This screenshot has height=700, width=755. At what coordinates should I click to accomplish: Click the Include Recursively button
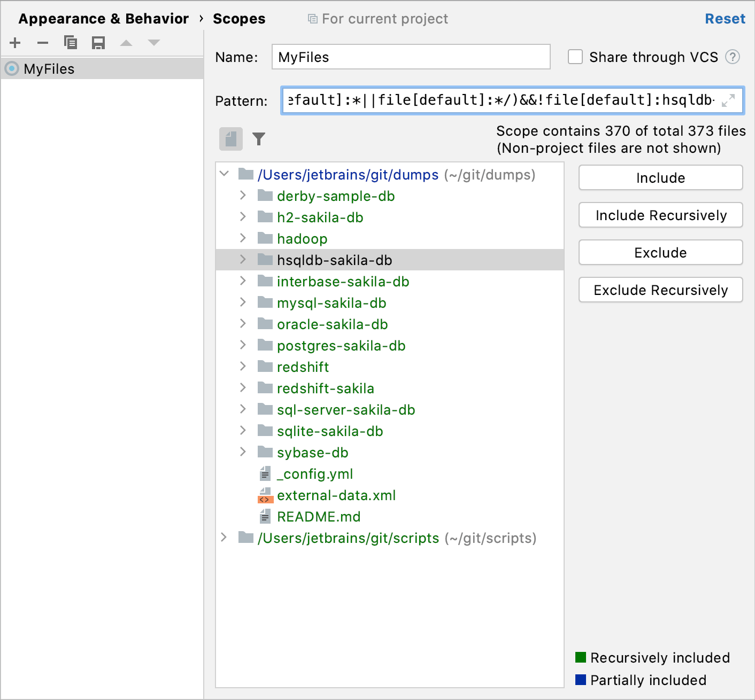660,215
